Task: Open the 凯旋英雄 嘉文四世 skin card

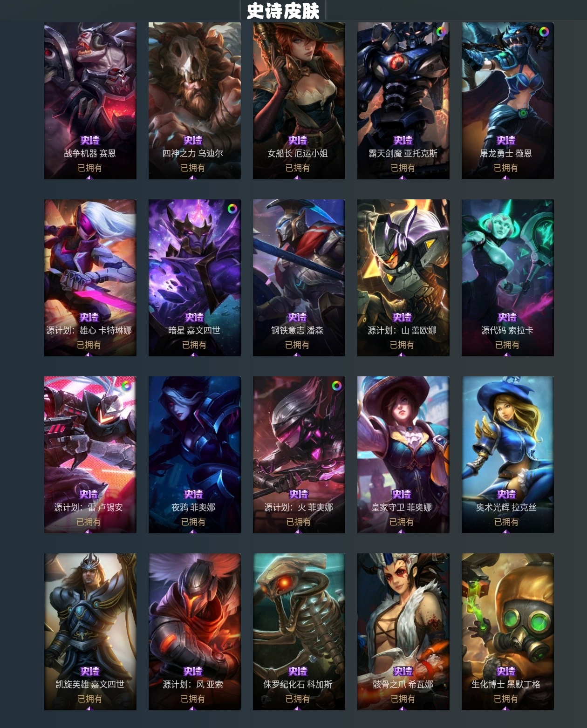Action: coord(90,632)
